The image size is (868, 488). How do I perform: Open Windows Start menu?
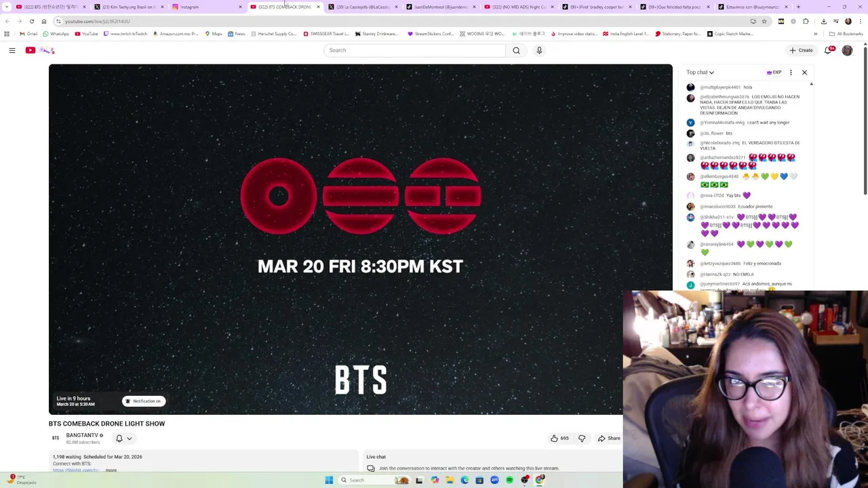point(329,480)
